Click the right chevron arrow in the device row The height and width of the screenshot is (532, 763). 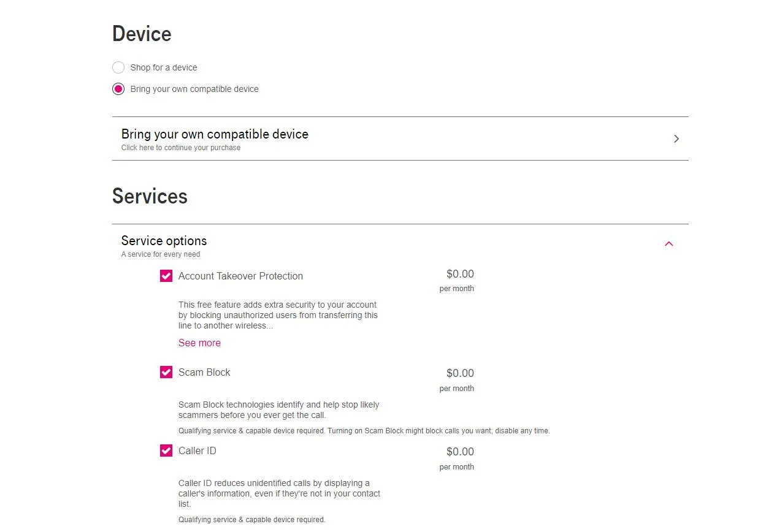[676, 139]
